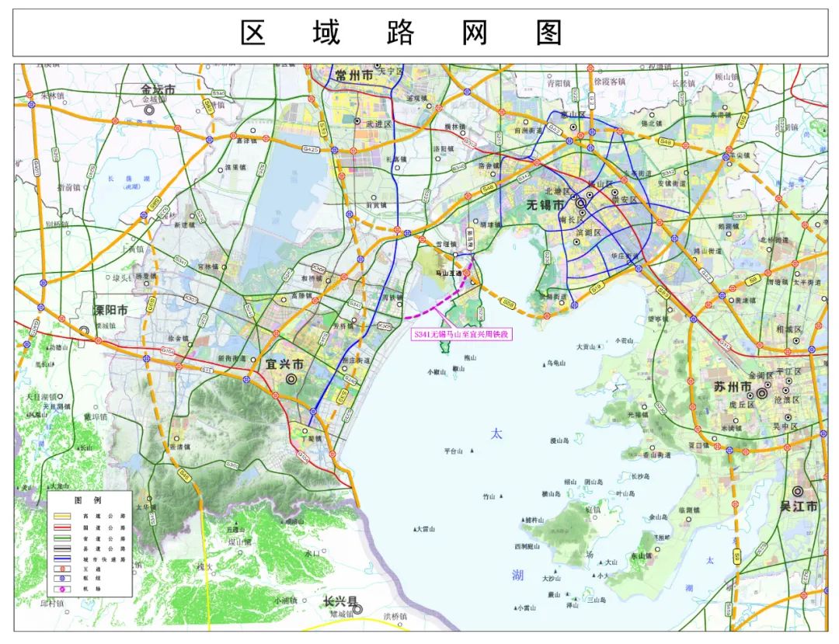Click the 吴江市 city label
This screenshot has height=644, width=839.
tap(799, 506)
